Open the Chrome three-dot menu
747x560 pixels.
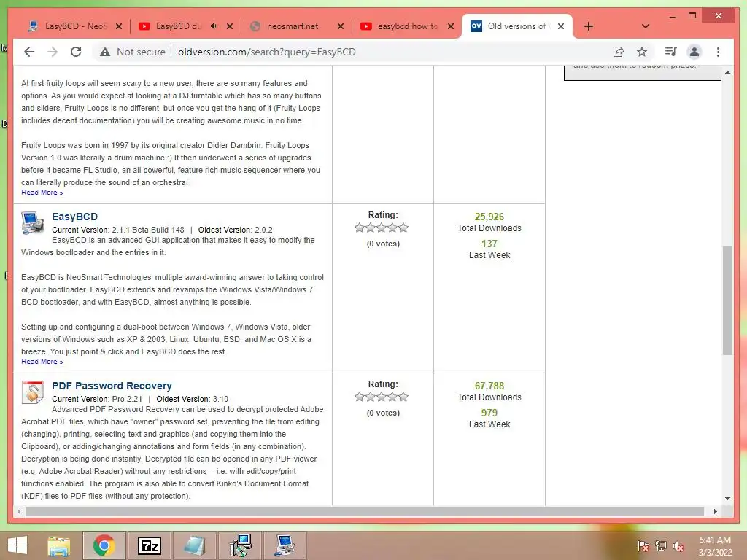pyautogui.click(x=718, y=52)
